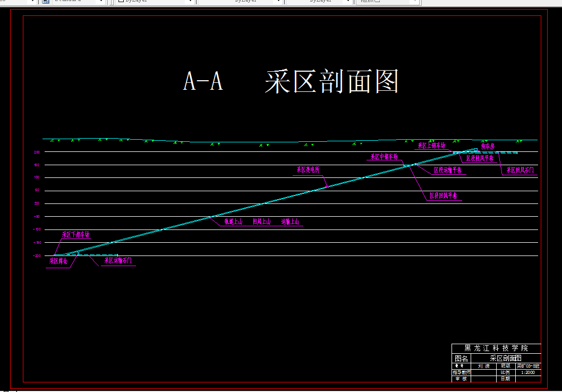The image size is (562, 392).
Task: Click the -150 elevation label
Action: tap(37, 243)
